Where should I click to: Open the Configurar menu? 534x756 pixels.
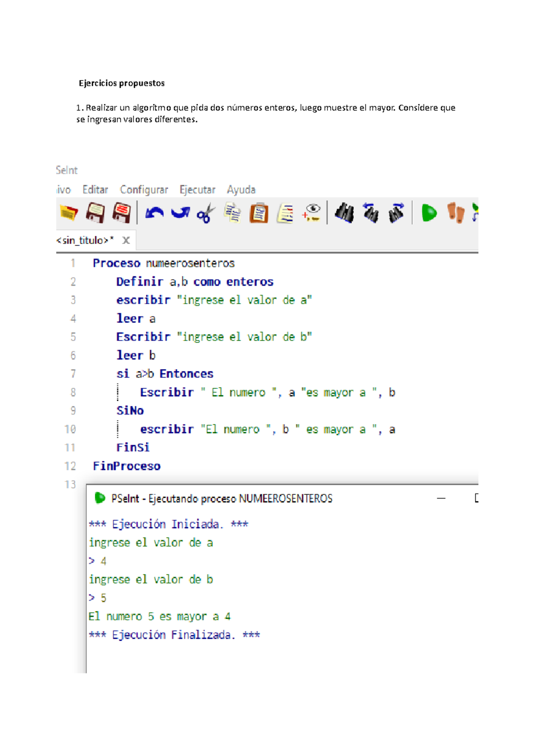coord(144,190)
